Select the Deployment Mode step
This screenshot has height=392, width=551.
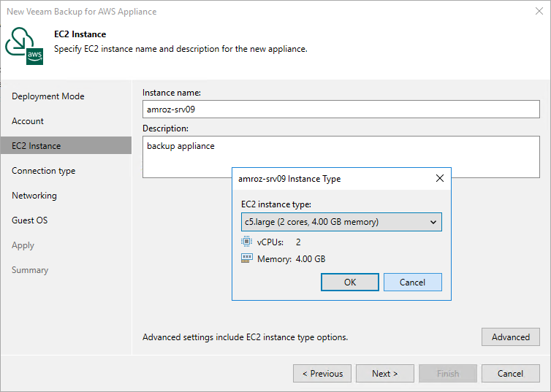[x=48, y=96]
